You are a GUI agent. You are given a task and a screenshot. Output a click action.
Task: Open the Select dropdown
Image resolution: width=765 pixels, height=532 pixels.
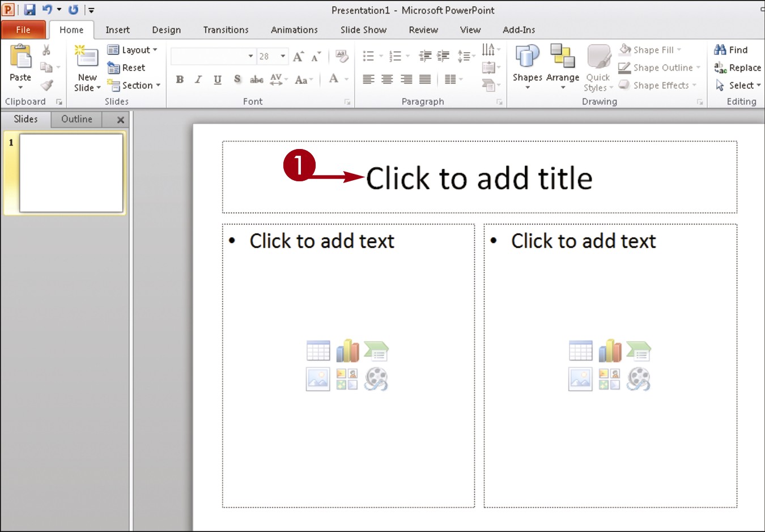click(738, 86)
